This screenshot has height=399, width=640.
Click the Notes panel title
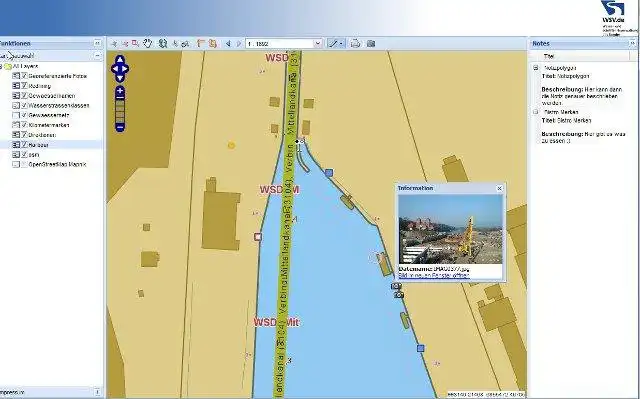(x=541, y=43)
